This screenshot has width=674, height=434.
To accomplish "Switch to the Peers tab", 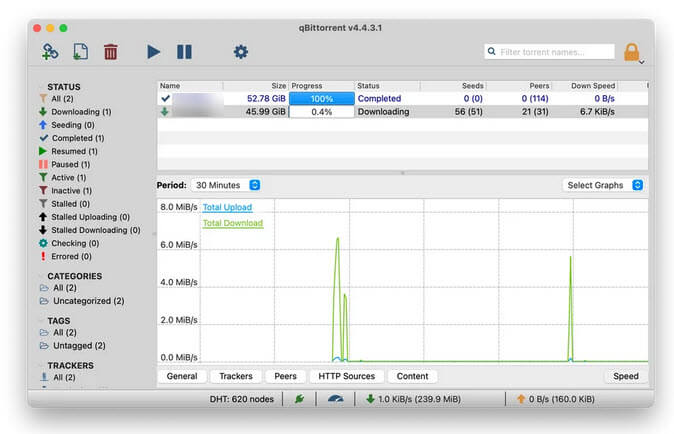I will [x=285, y=376].
